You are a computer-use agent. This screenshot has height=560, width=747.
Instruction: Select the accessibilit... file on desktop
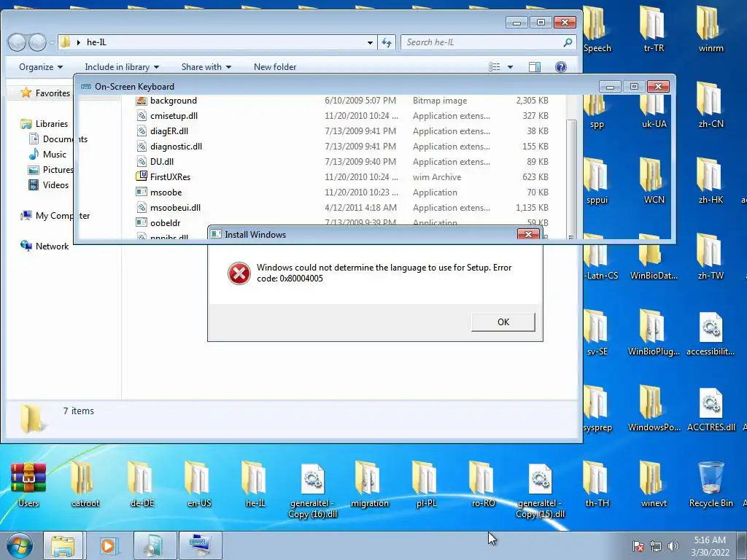click(x=711, y=332)
